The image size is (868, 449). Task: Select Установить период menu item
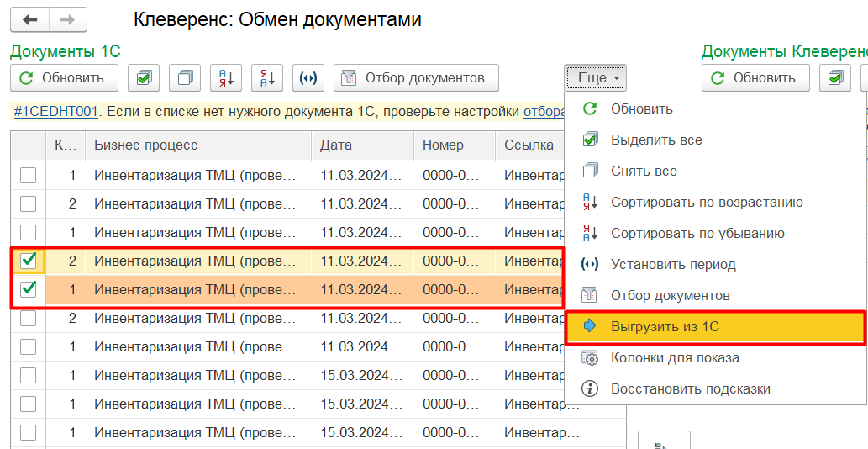click(x=715, y=264)
